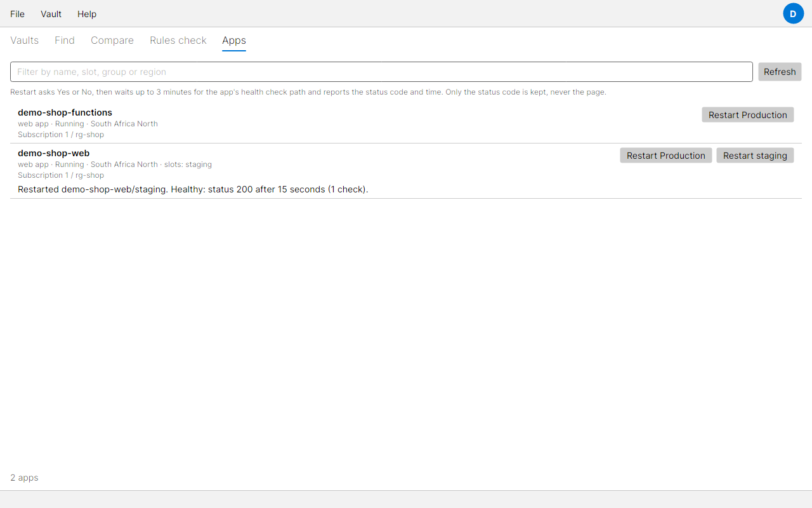The image size is (812, 508).
Task: Click the restart help description text
Action: [308, 92]
